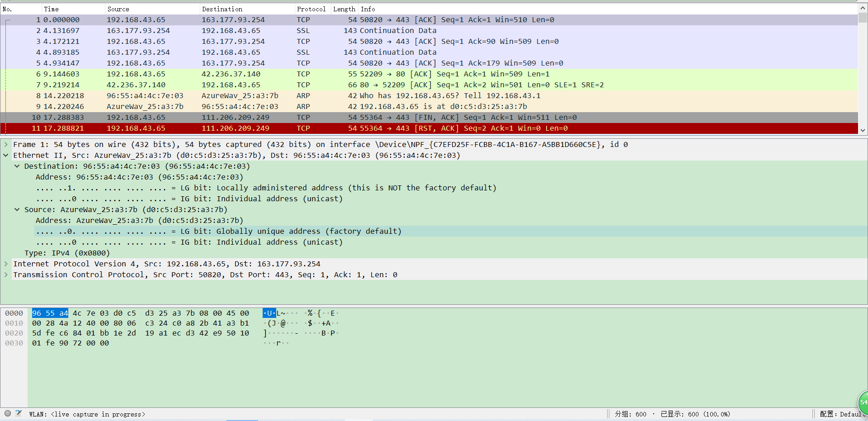
Task: Click packet list scrollbar up arrow
Action: (863, 8)
